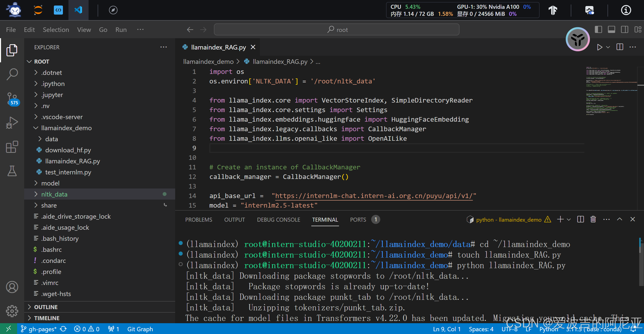Toggle the secondary side bar layout button

tap(625, 30)
